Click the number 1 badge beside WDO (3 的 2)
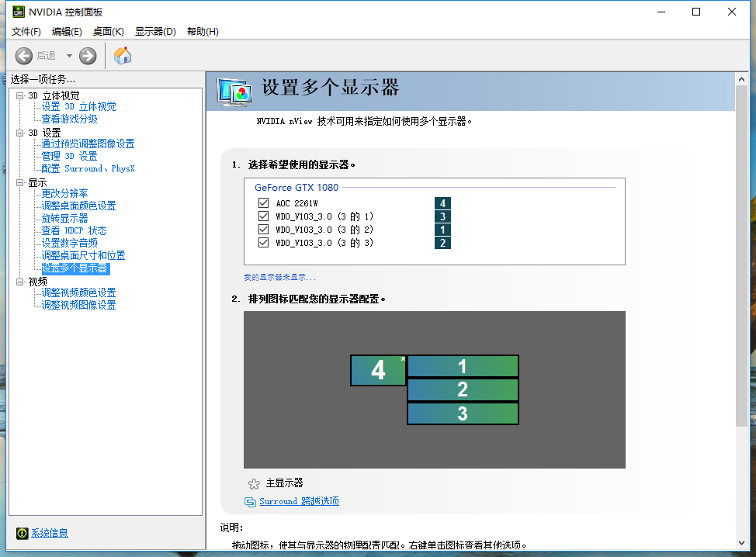The image size is (756, 557). click(x=442, y=230)
